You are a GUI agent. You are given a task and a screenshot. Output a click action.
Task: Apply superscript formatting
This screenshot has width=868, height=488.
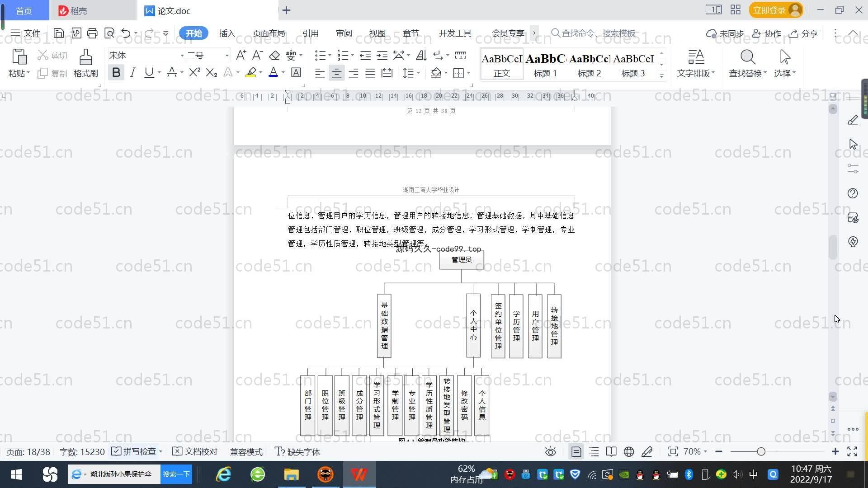click(x=194, y=72)
